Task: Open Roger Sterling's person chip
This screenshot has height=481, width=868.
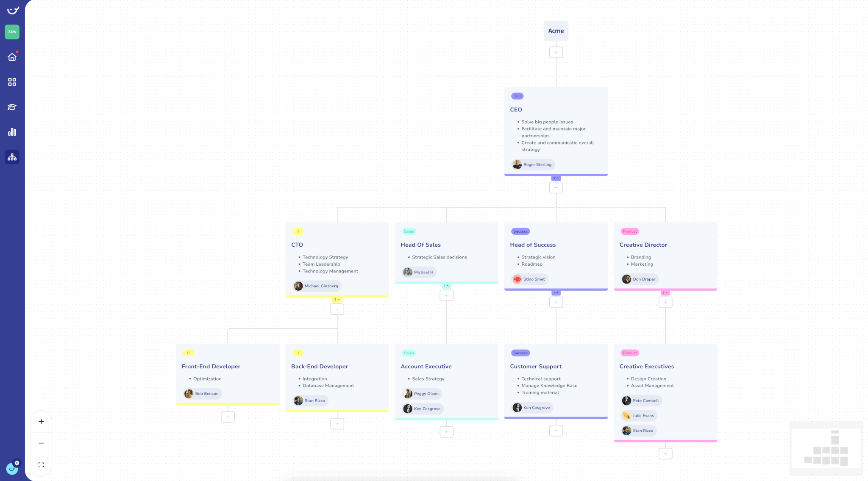Action: pyautogui.click(x=533, y=164)
